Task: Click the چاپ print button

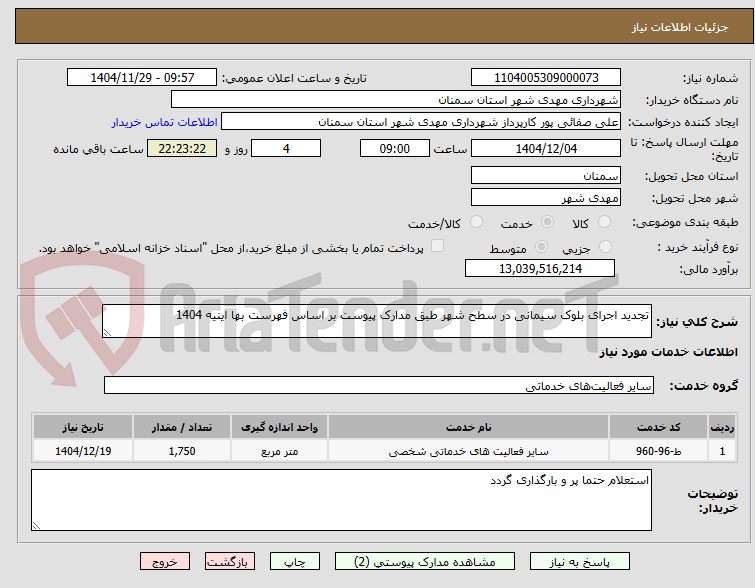Action: 295,562
